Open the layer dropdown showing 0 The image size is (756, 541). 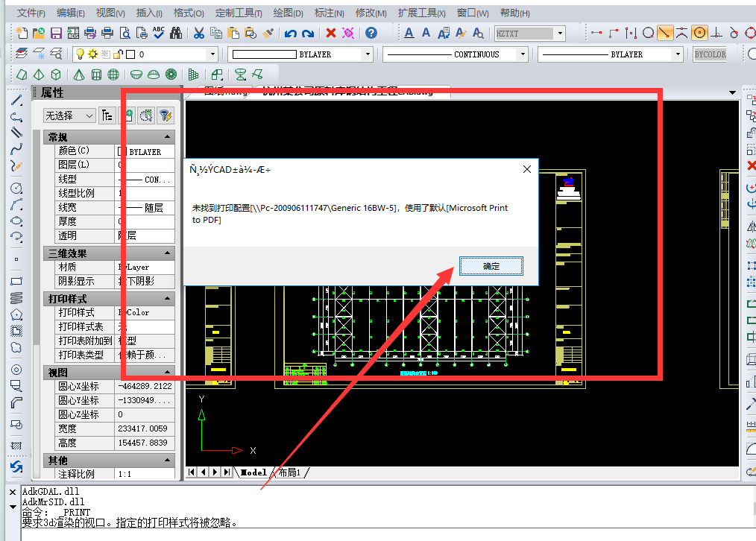click(x=212, y=54)
